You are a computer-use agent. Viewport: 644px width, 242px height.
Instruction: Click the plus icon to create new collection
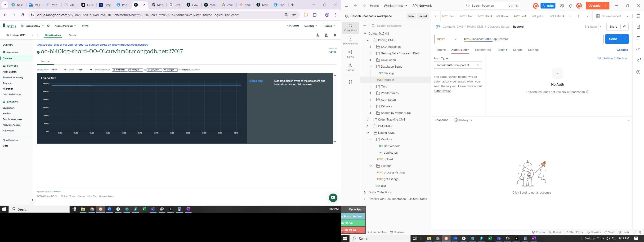click(x=365, y=26)
